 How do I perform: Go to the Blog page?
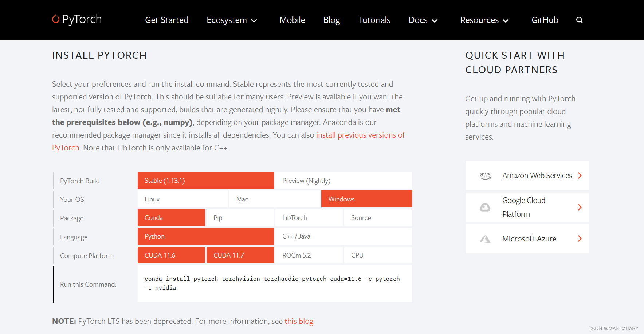pyautogui.click(x=331, y=20)
